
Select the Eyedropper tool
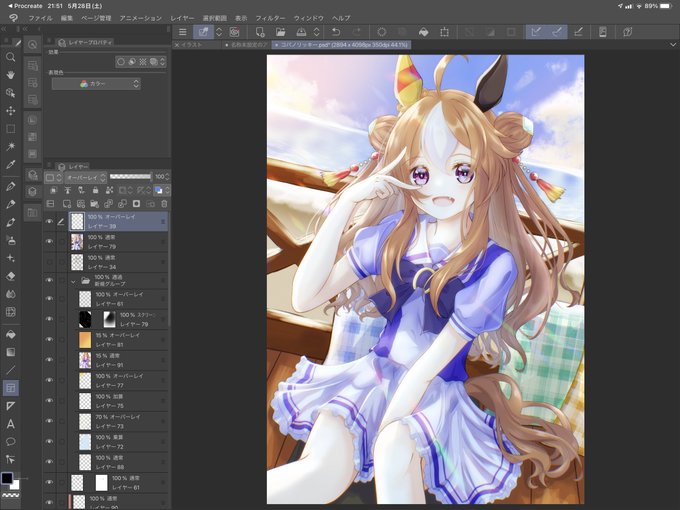coord(10,164)
